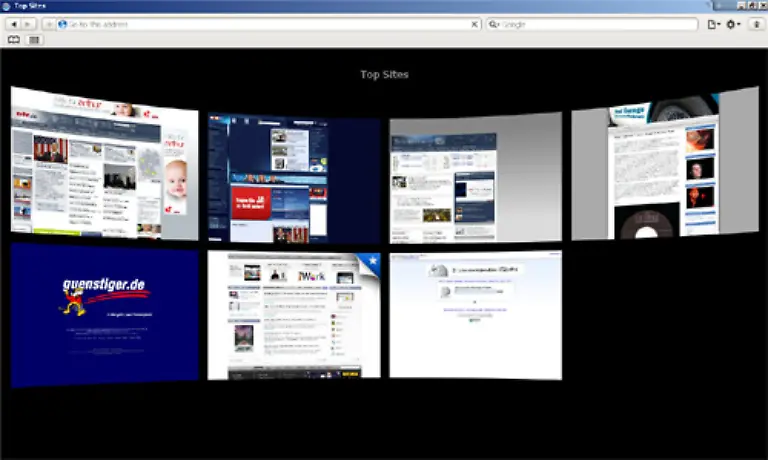Open the gray-background thumbnail in the top row
The width and height of the screenshot is (768, 460).
point(476,178)
